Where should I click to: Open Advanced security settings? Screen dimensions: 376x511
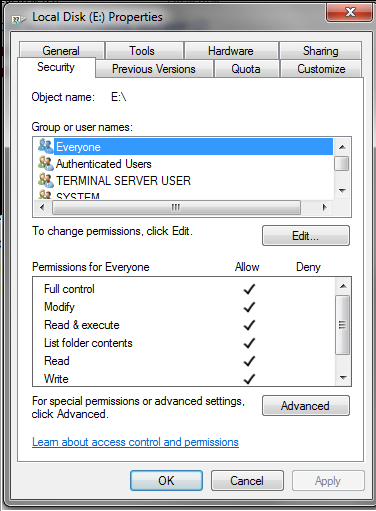306,406
